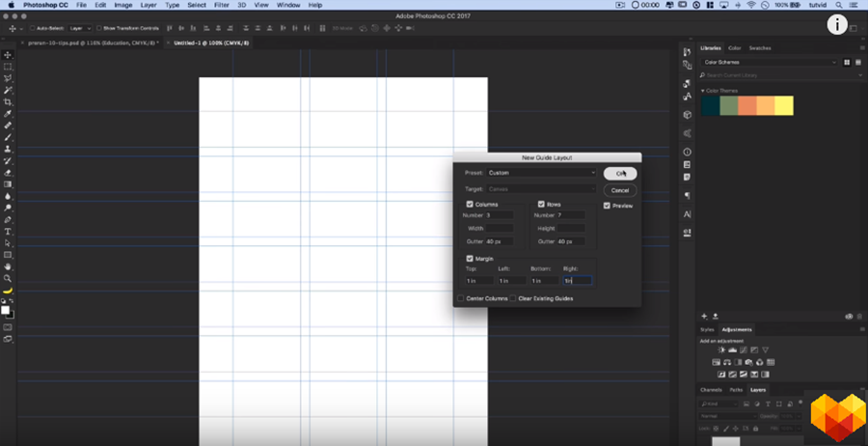Select the Move tool
Screen dimensions: 868x446
click(x=8, y=55)
